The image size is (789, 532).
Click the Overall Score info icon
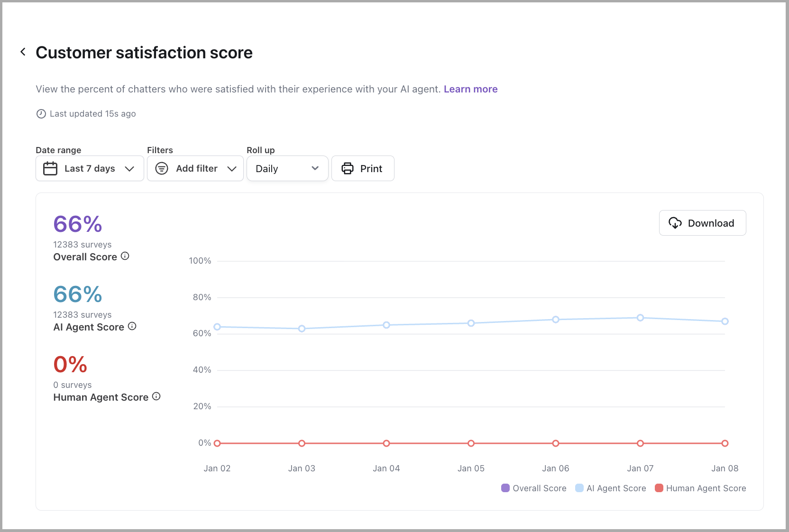click(125, 256)
